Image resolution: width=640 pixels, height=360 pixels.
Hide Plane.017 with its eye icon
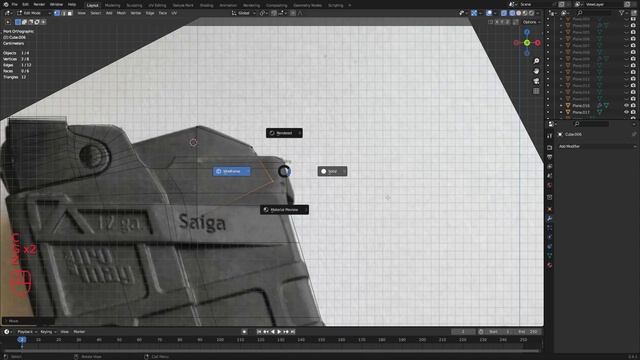point(627,112)
